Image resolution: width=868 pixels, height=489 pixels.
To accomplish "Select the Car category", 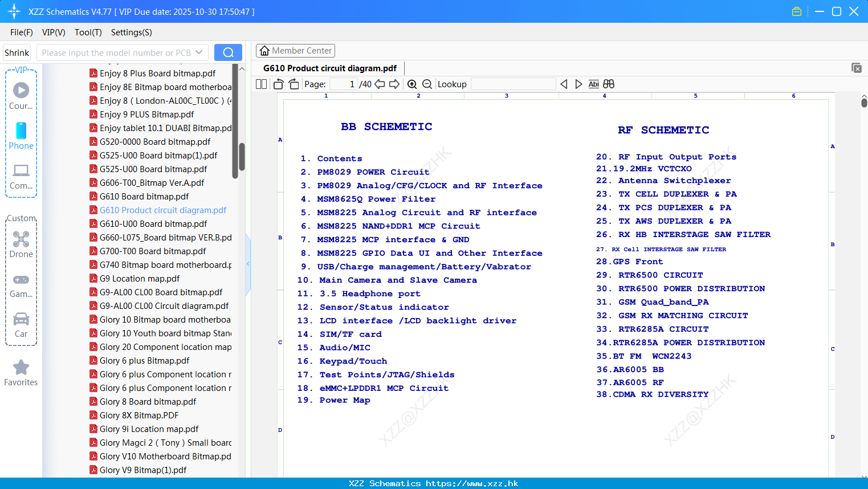I will coord(21,325).
